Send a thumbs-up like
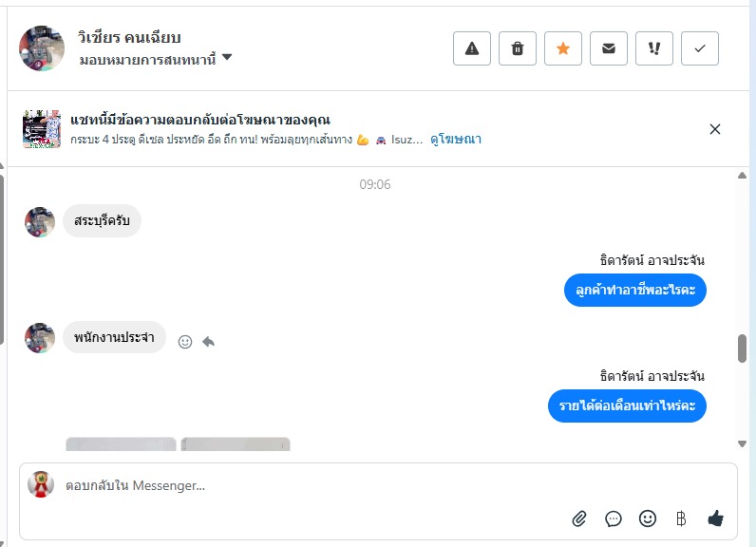756x547 pixels. point(715,519)
